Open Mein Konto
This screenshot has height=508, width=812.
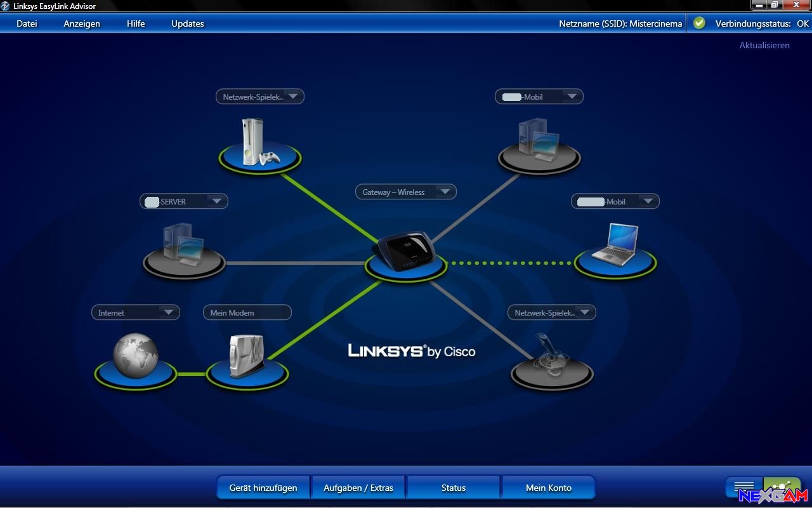coord(549,488)
